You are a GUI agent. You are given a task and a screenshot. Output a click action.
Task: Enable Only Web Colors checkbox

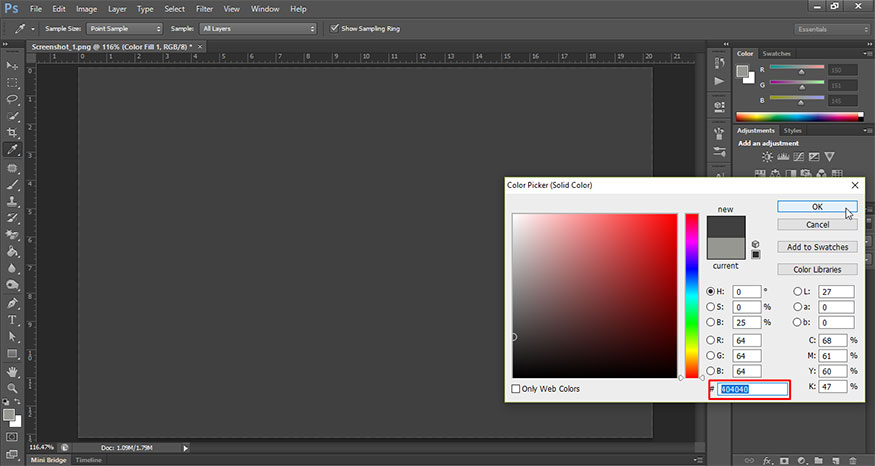click(x=516, y=388)
